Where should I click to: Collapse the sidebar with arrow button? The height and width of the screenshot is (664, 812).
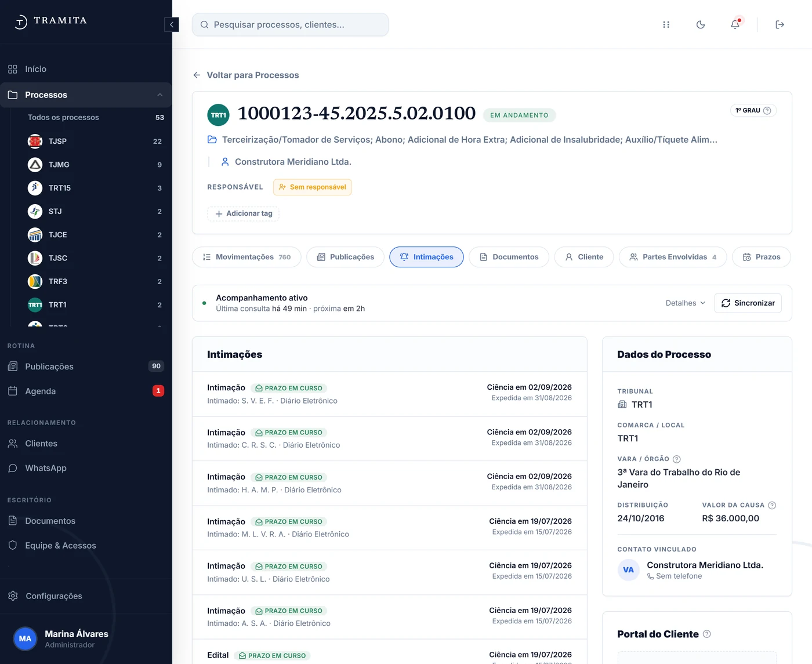click(x=172, y=24)
